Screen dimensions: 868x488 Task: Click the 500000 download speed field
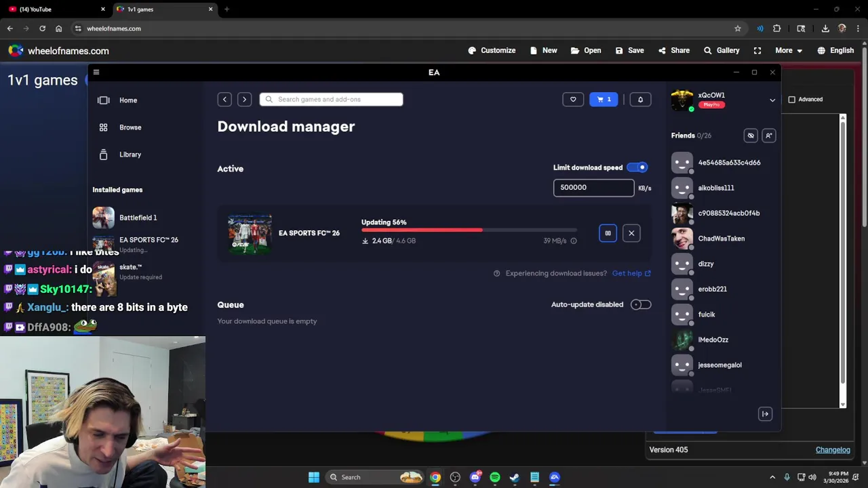pyautogui.click(x=593, y=188)
